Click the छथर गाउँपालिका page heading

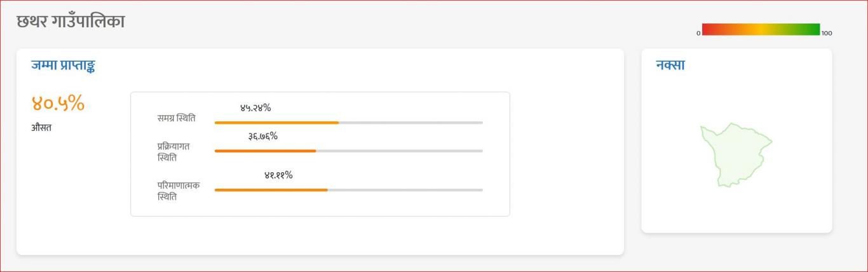[x=71, y=22]
